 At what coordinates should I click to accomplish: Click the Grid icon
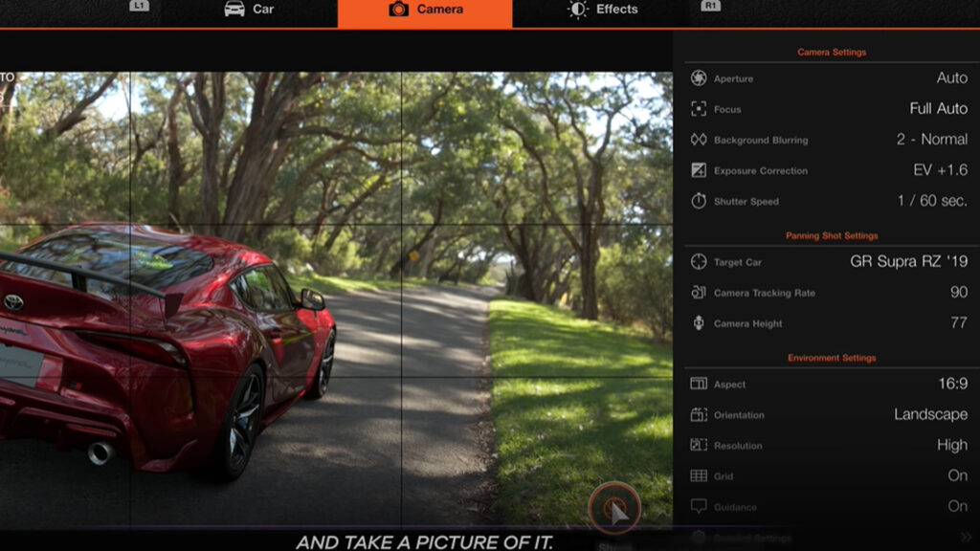tap(698, 475)
